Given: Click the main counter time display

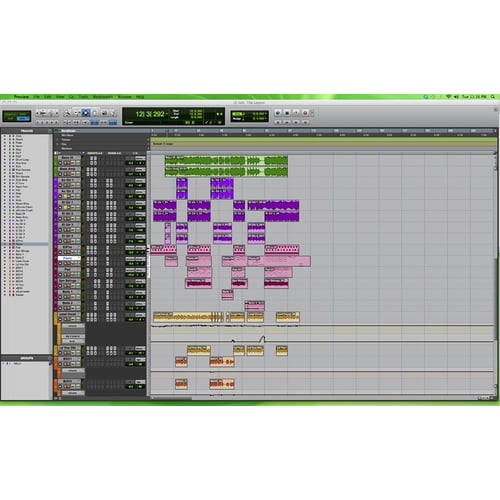Looking at the screenshot, I should click(x=150, y=114).
